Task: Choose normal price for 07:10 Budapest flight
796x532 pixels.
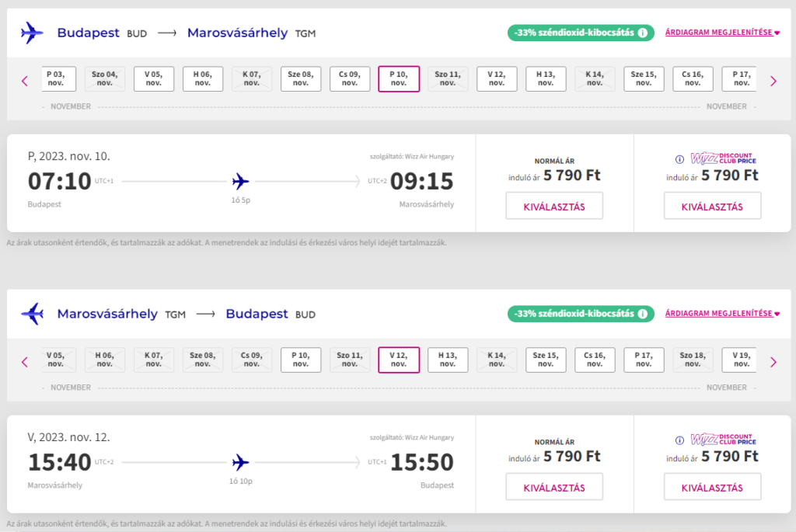Action: [554, 207]
